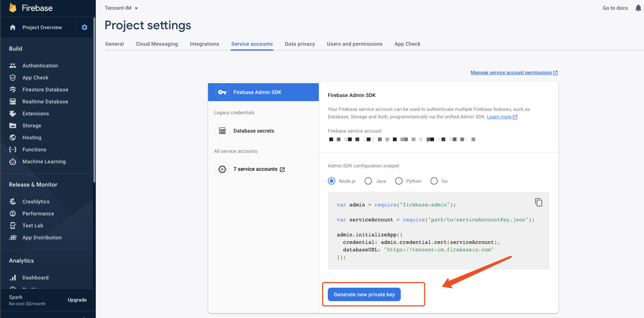Click the App Distribution icon
The width and height of the screenshot is (644, 318).
tap(13, 238)
